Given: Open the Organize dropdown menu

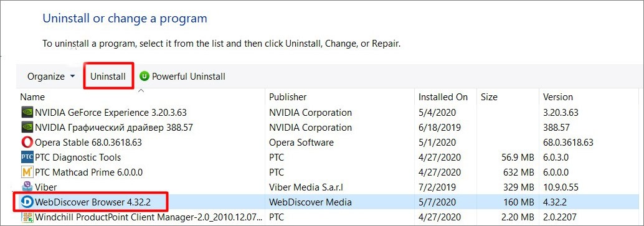Looking at the screenshot, I should (x=51, y=77).
